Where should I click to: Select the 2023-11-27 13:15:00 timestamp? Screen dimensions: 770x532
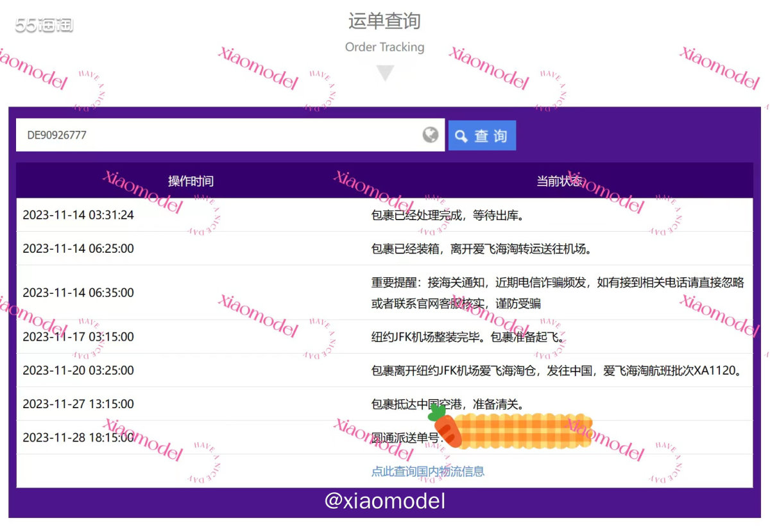tap(78, 404)
